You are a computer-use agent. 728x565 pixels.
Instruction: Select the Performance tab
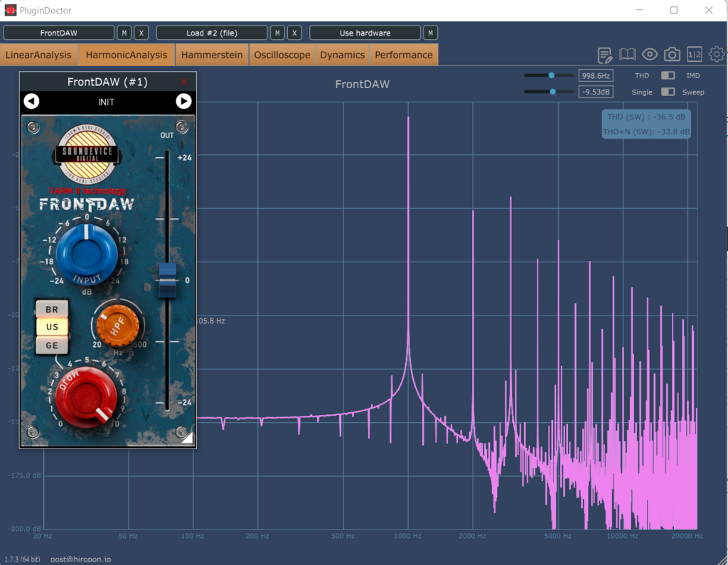point(404,55)
